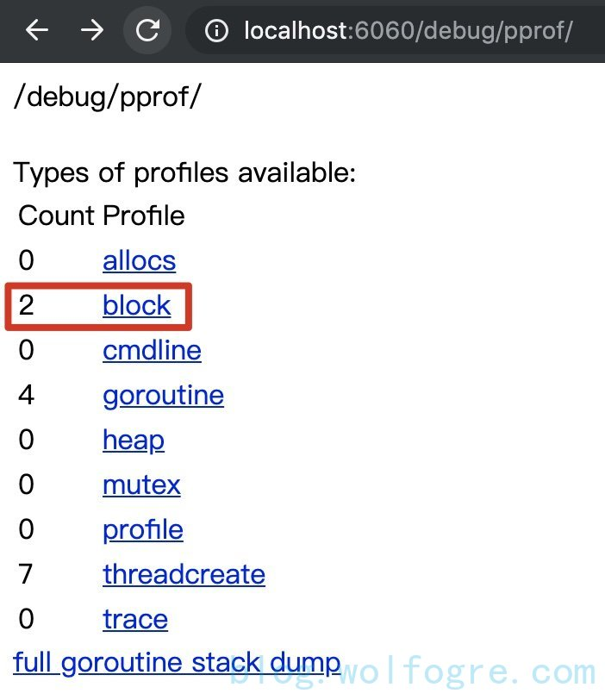Screen dimensions: 605x700
Task: Open the threadcreate profile link
Action: [184, 574]
